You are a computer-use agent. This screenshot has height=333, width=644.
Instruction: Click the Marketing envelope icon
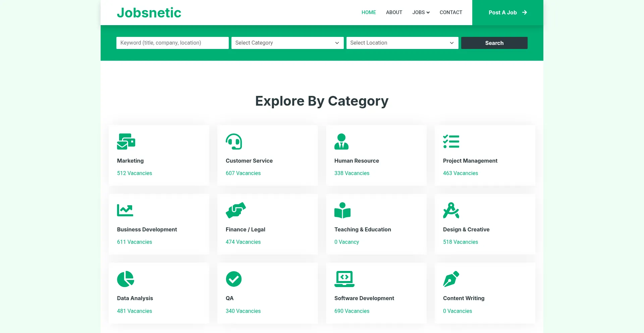[126, 142]
